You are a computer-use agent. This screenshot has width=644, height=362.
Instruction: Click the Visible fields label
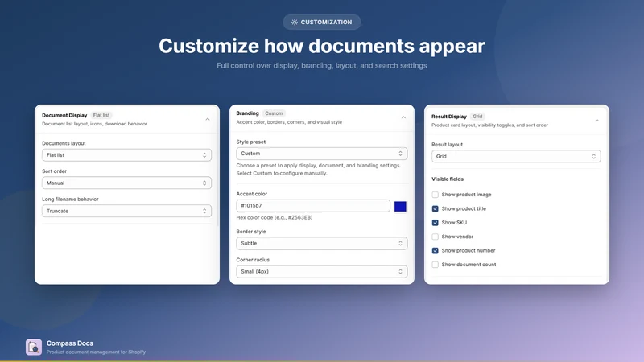point(448,179)
